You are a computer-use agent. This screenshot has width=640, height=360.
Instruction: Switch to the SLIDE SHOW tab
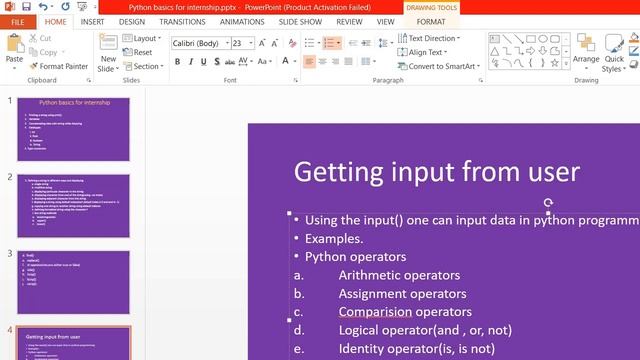tap(300, 22)
